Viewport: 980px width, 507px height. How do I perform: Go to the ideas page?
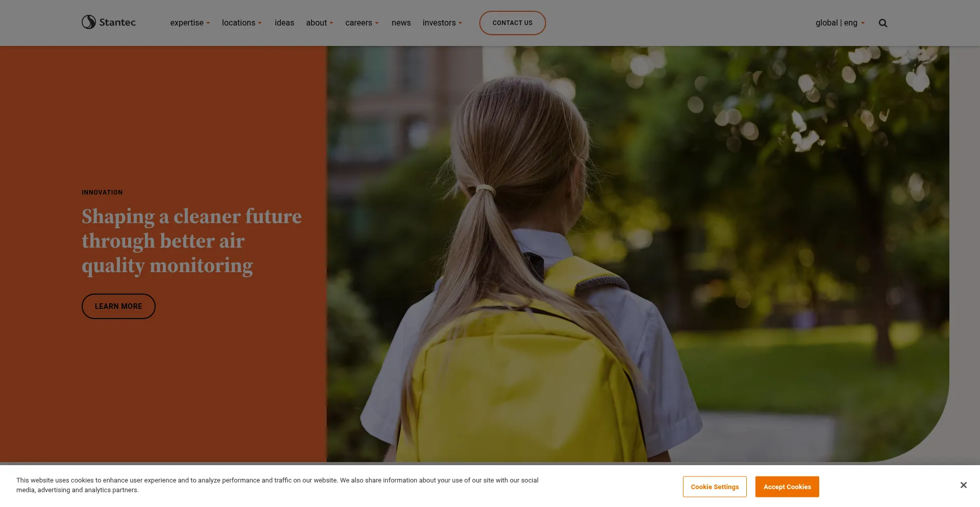pyautogui.click(x=284, y=23)
